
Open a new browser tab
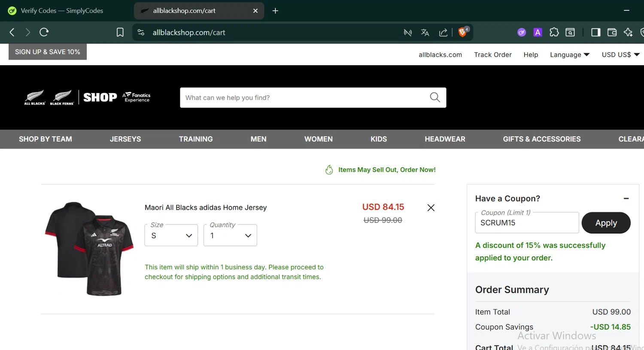click(275, 11)
